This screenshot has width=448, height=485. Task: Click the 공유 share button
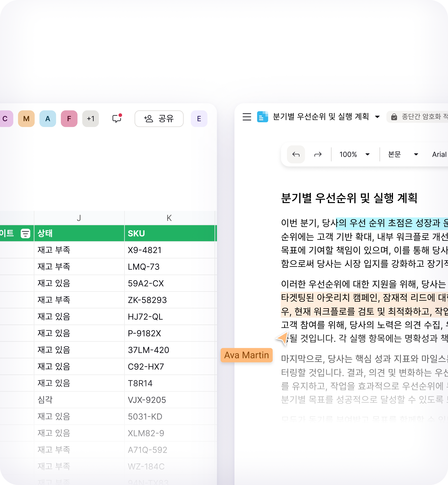pos(159,119)
